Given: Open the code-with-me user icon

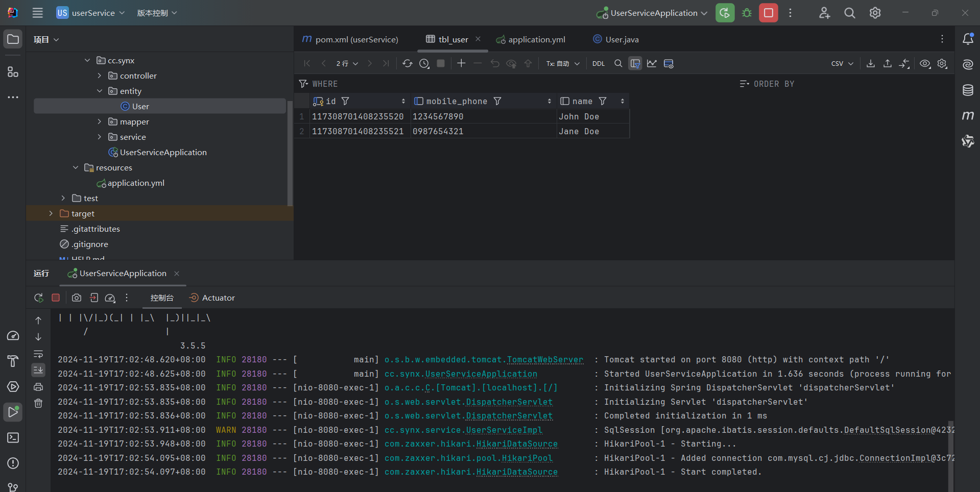Looking at the screenshot, I should [x=824, y=13].
